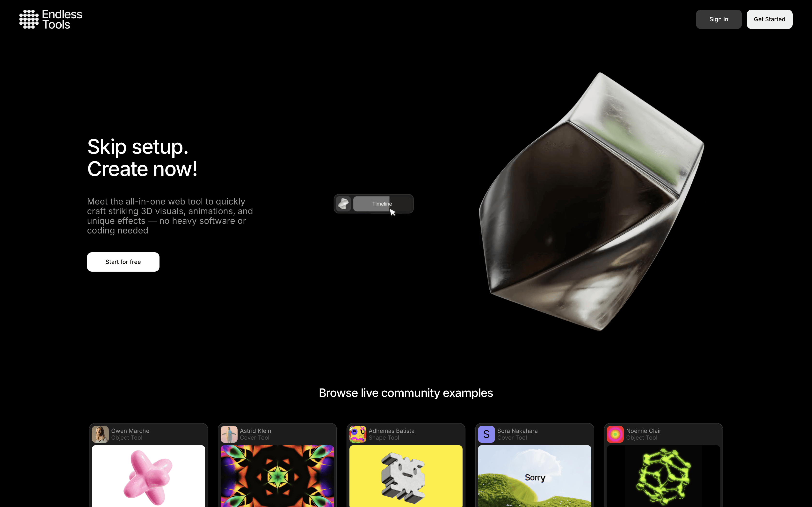This screenshot has width=812, height=507.
Task: Open Owen Marche's profile avatar
Action: pos(100,434)
